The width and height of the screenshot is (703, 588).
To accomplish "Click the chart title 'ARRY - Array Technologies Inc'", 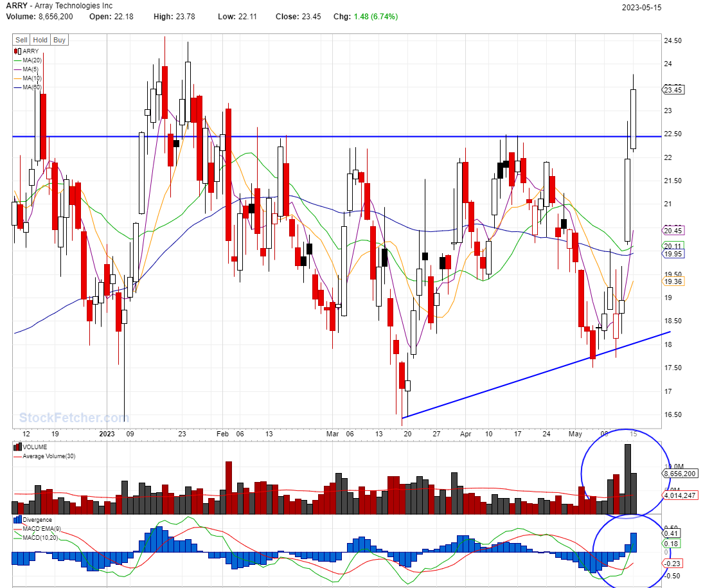I will (59, 6).
